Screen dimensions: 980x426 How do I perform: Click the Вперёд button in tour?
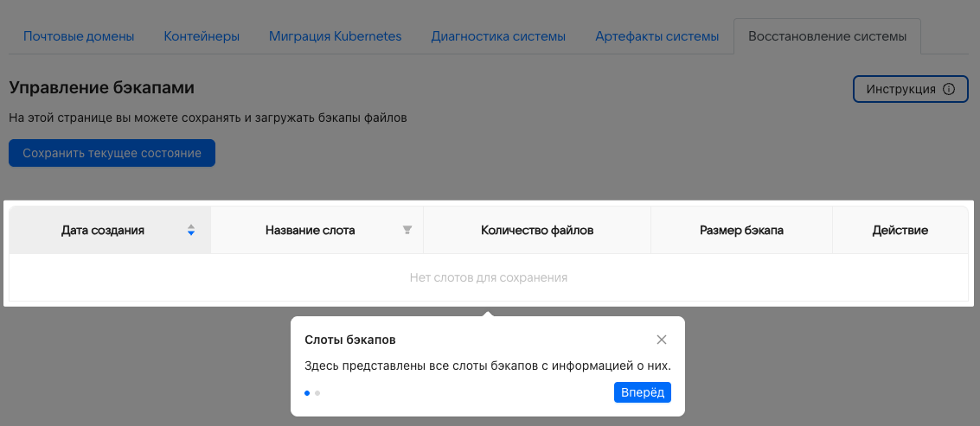tap(643, 392)
